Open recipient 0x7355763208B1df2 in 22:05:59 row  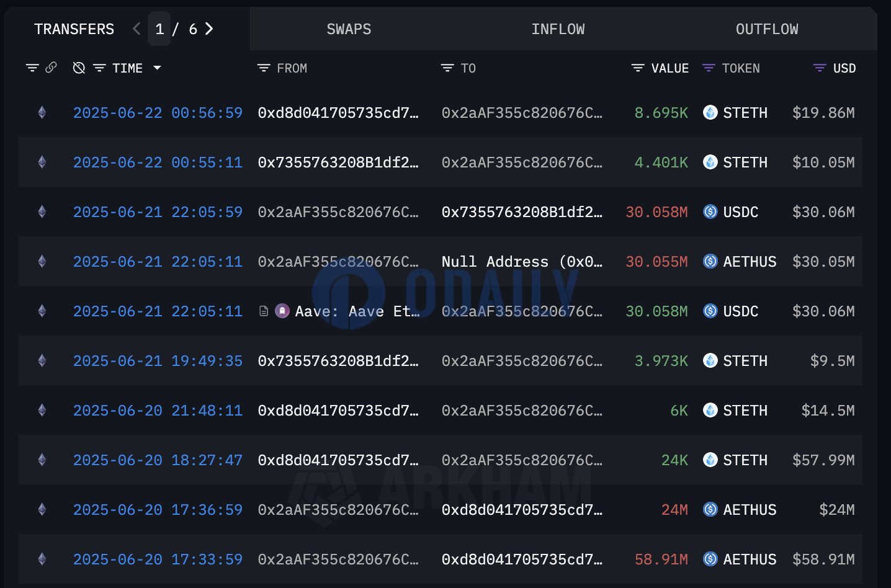click(x=522, y=212)
